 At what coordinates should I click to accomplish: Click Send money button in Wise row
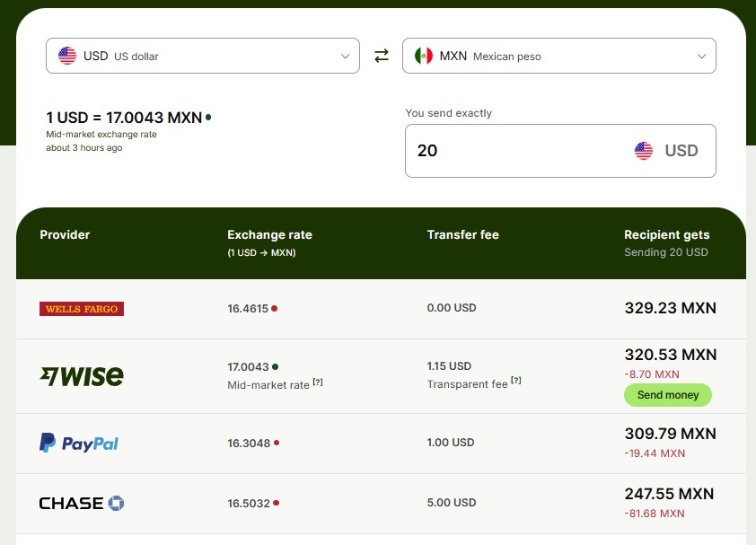pyautogui.click(x=668, y=395)
